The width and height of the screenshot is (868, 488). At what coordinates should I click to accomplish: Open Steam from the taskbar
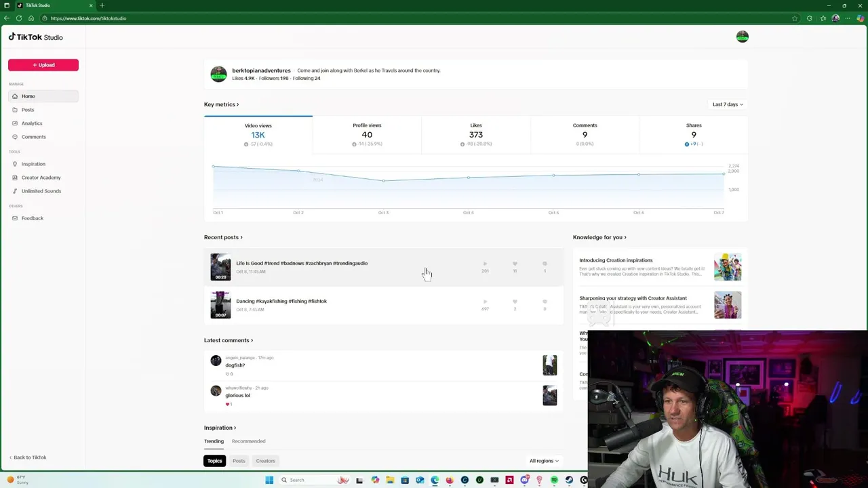(569, 480)
